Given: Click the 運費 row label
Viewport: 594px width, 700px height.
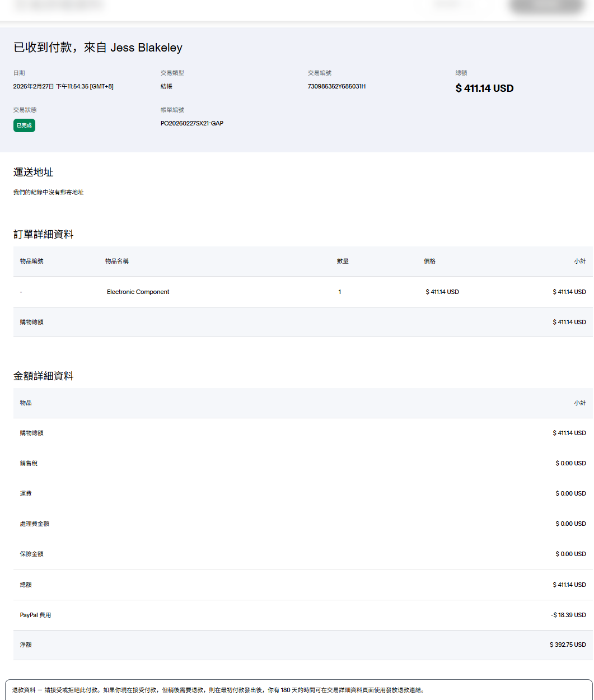Looking at the screenshot, I should [x=26, y=493].
